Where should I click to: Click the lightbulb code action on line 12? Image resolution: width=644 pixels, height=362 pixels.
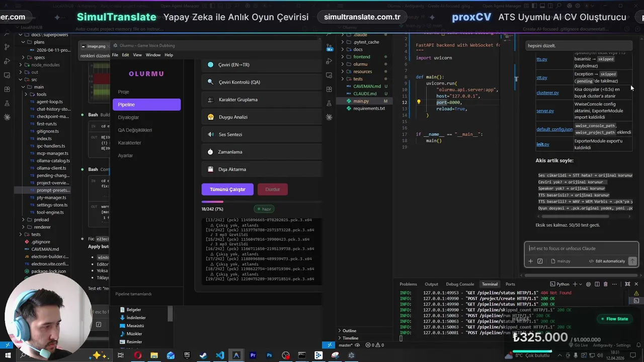[x=419, y=102]
